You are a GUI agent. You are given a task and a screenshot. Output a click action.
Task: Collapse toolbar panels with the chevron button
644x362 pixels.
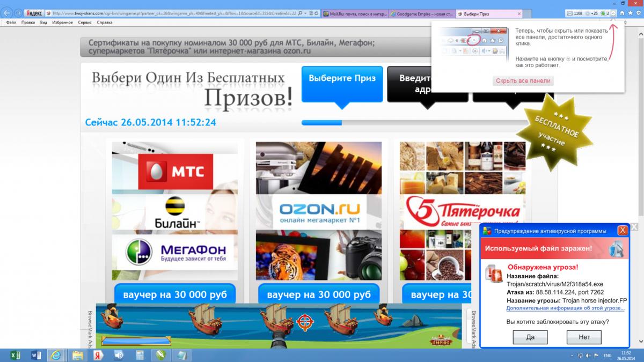point(613,12)
